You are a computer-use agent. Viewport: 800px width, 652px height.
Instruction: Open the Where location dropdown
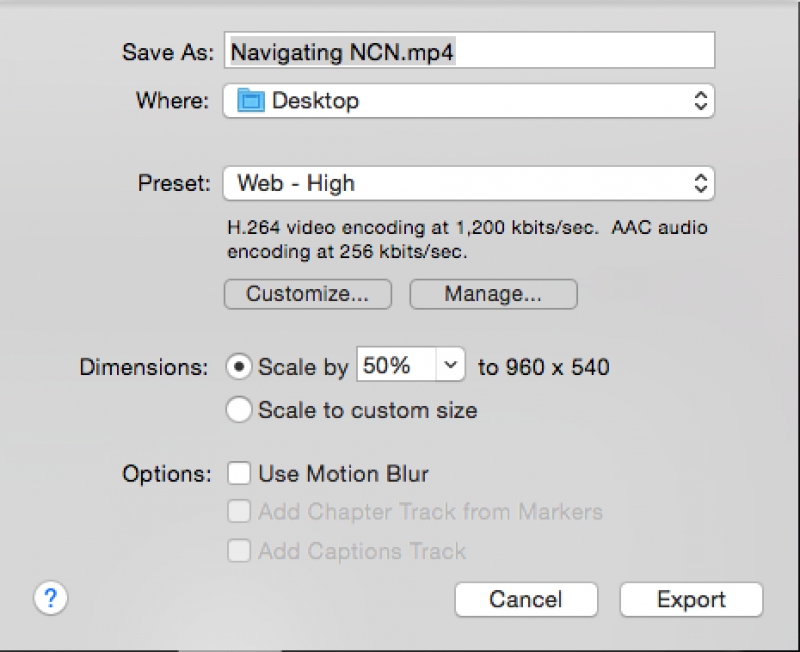click(468, 100)
